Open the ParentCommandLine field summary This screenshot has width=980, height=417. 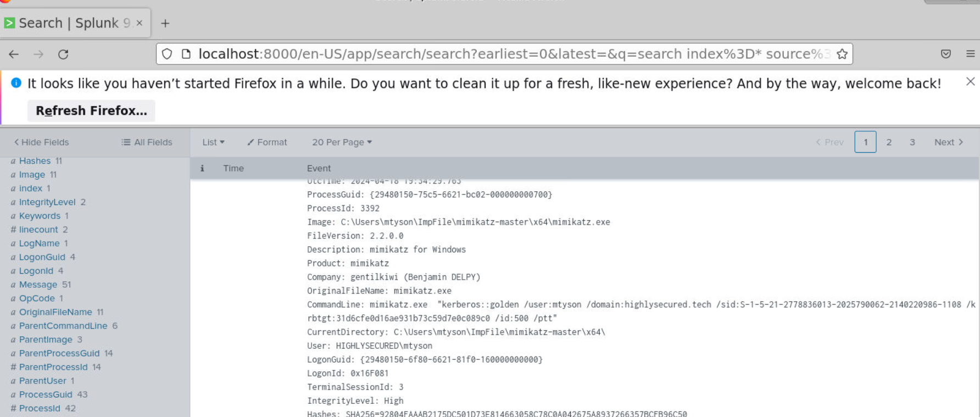pos(63,326)
